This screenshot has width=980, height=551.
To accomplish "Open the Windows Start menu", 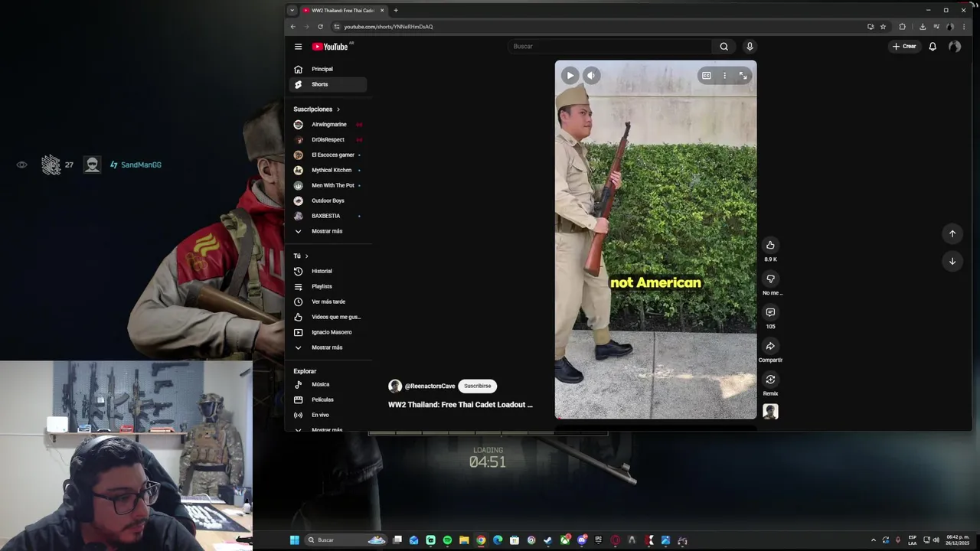I will [294, 540].
